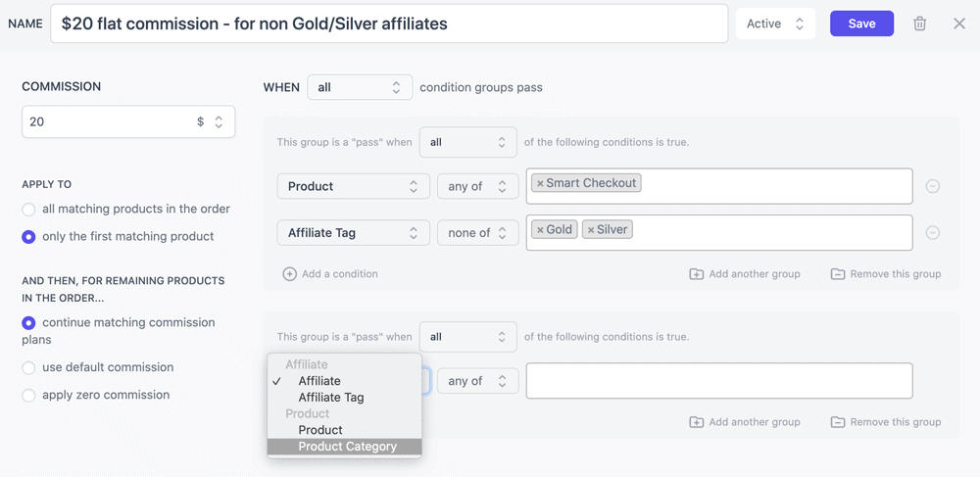
Task: Select all matching products in the order
Action: pos(29,210)
